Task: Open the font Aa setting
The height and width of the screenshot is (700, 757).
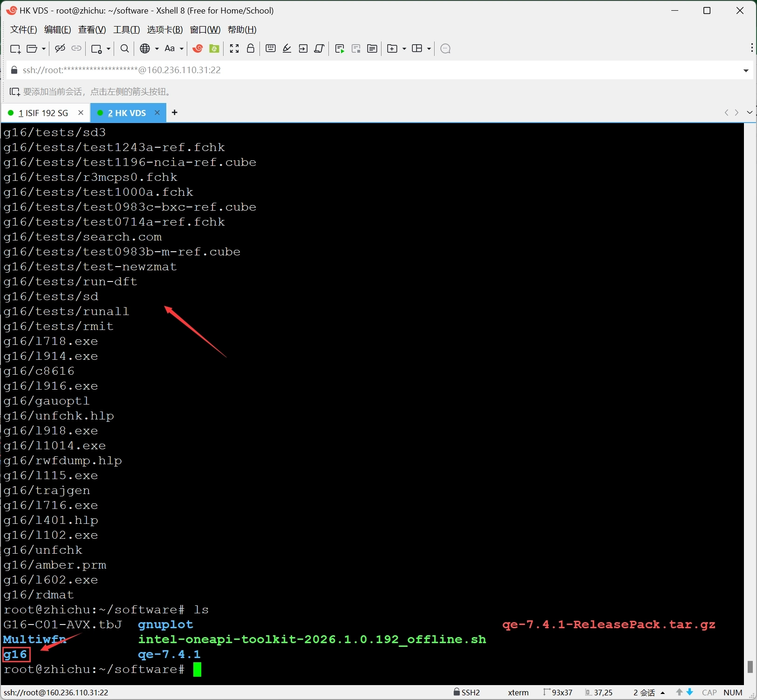Action: pyautogui.click(x=170, y=48)
